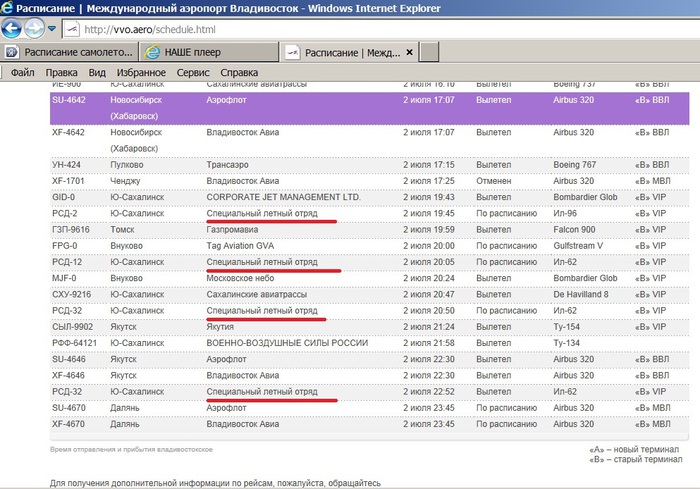This screenshot has height=489, width=700.
Task: Click destination 'Томск'
Action: [x=122, y=230]
